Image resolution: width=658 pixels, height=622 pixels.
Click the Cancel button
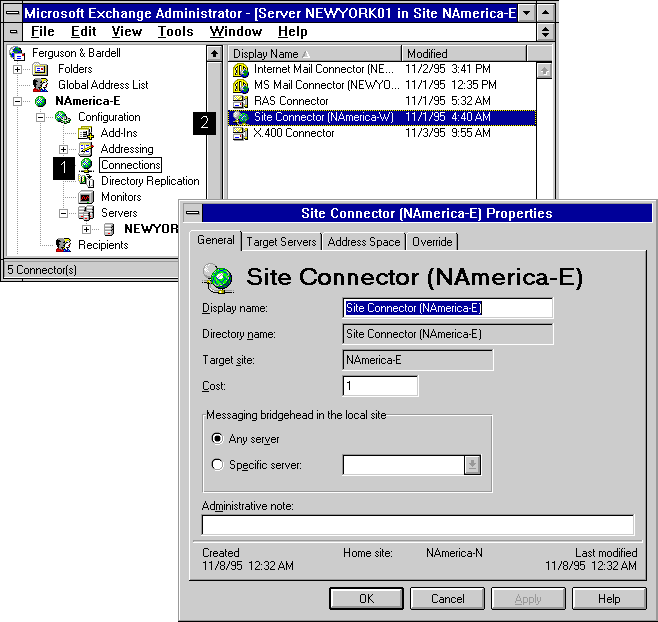tap(447, 598)
